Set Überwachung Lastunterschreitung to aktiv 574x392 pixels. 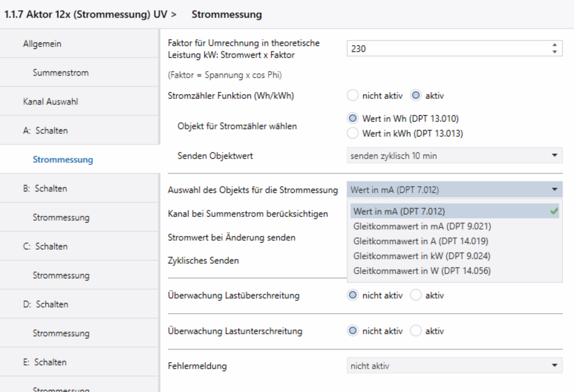point(416,331)
